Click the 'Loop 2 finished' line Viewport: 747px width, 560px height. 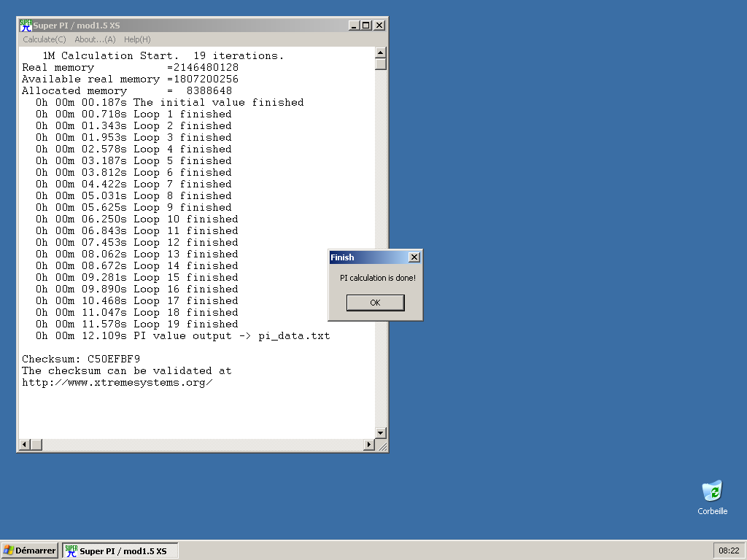[133, 125]
